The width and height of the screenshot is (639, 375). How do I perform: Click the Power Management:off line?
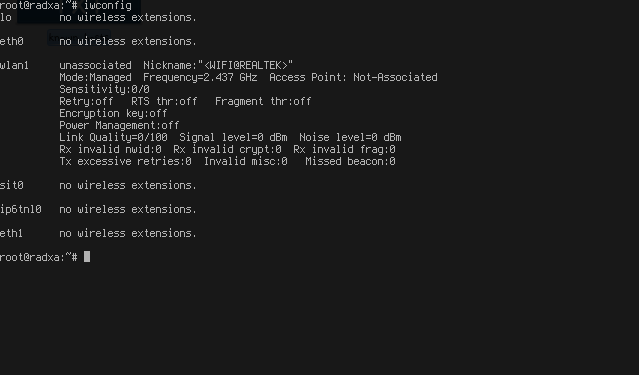pyautogui.click(x=119, y=125)
